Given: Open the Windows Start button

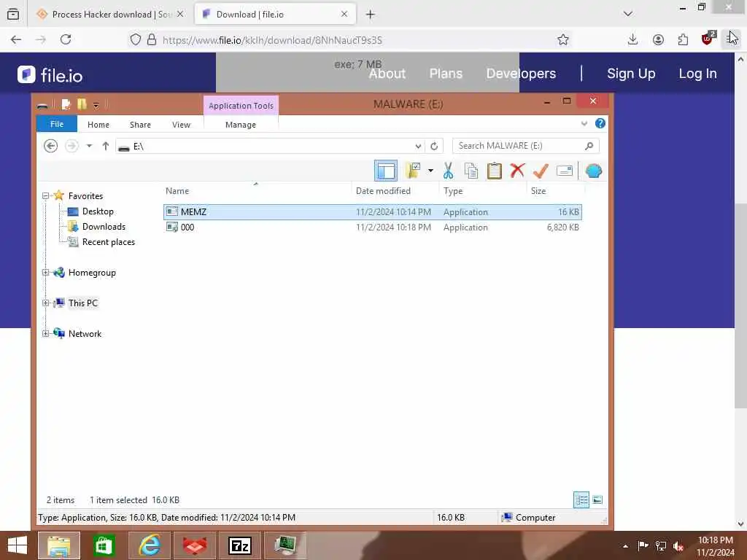Looking at the screenshot, I should pos(18,545).
